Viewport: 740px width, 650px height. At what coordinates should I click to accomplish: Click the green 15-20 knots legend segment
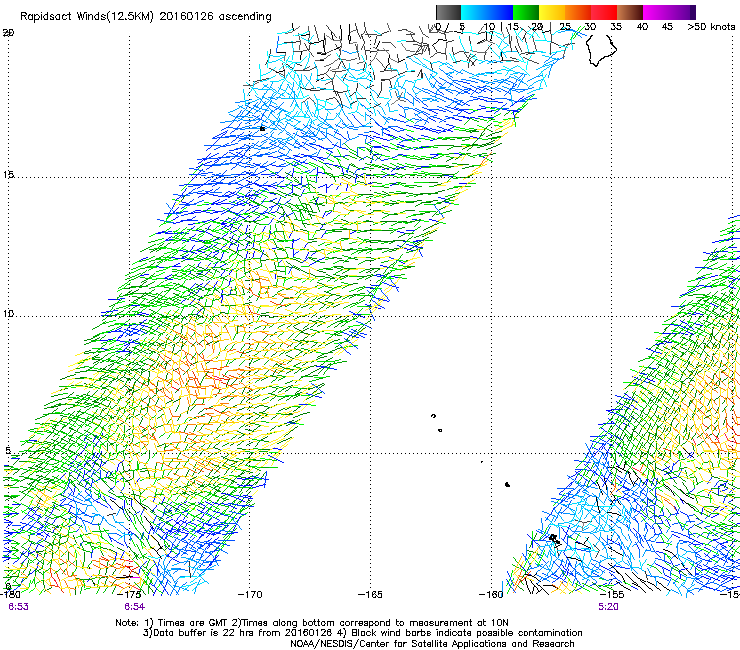[526, 12]
